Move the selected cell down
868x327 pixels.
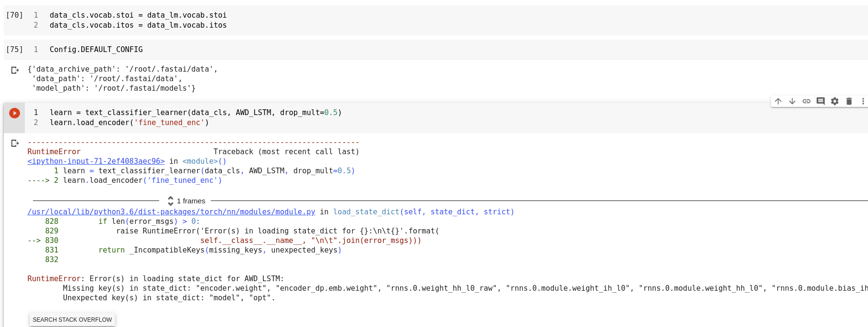tap(792, 101)
